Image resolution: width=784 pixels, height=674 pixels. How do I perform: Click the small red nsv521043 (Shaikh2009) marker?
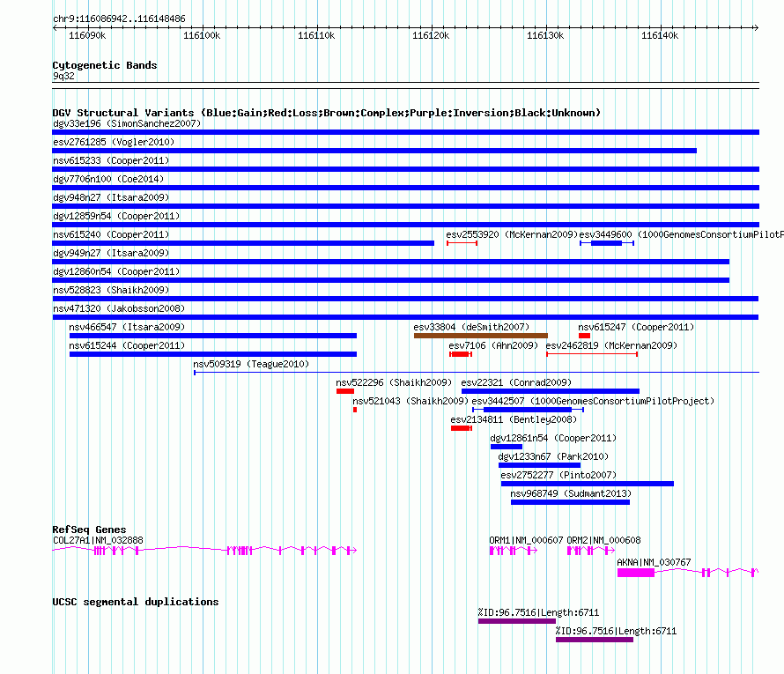355,410
